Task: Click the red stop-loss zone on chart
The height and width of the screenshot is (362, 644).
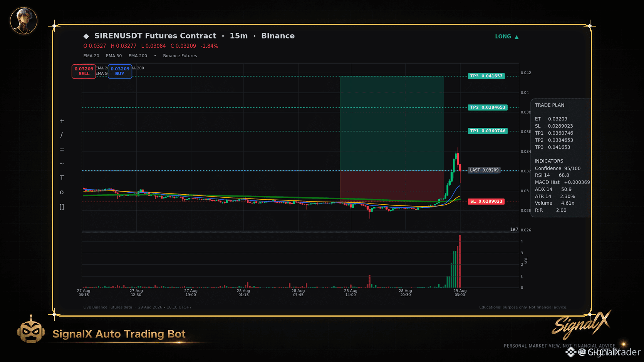Action: [x=391, y=186]
